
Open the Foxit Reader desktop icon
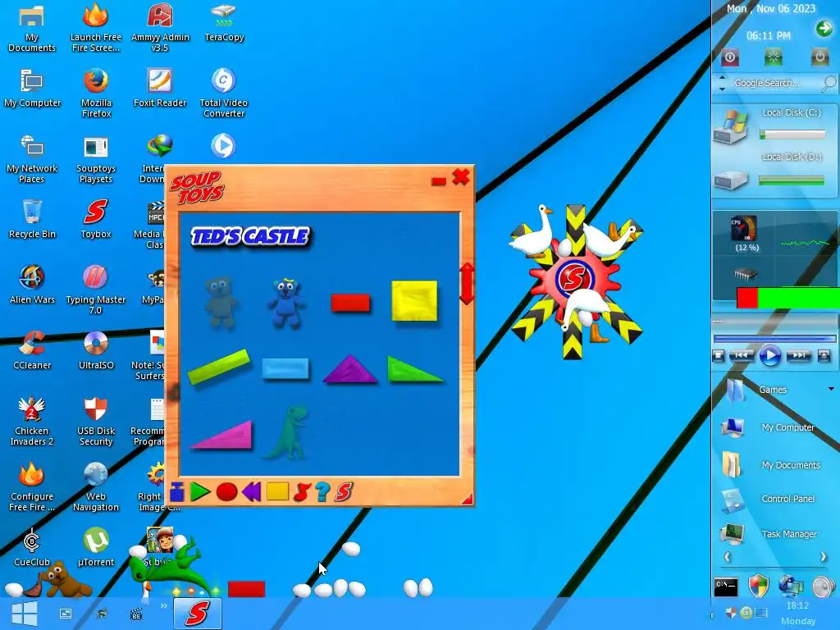coord(160,87)
